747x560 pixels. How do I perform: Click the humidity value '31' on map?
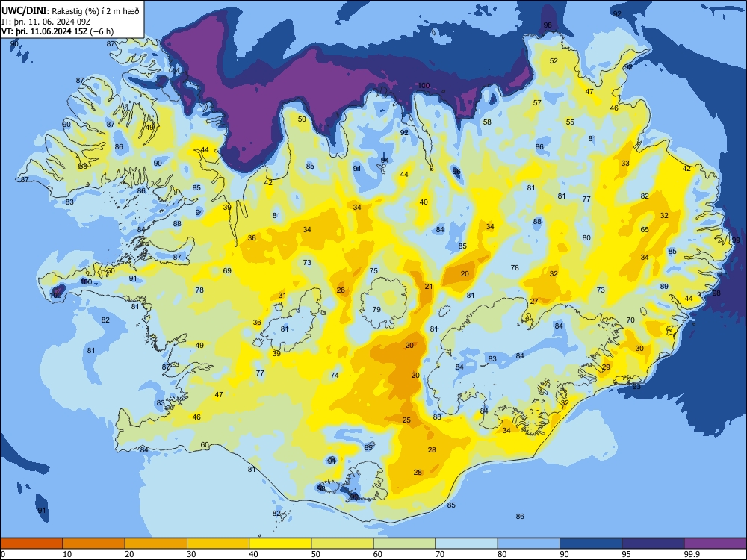(282, 296)
